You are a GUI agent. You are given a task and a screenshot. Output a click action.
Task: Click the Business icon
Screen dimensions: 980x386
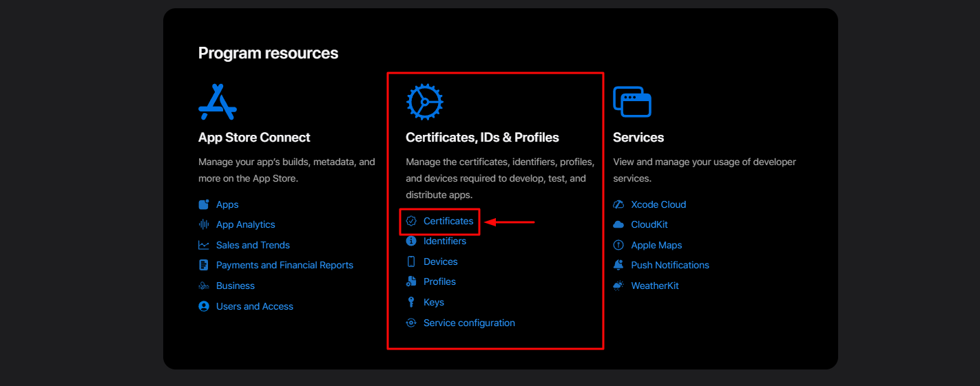(204, 286)
